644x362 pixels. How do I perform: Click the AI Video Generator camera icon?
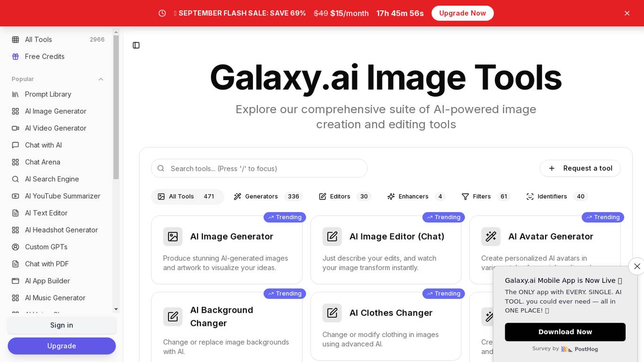coord(16,128)
